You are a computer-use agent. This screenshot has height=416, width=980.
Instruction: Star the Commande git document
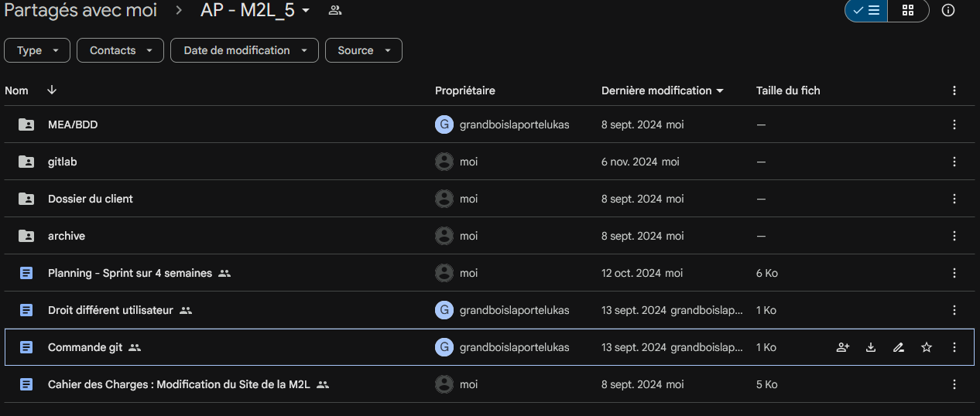(927, 347)
